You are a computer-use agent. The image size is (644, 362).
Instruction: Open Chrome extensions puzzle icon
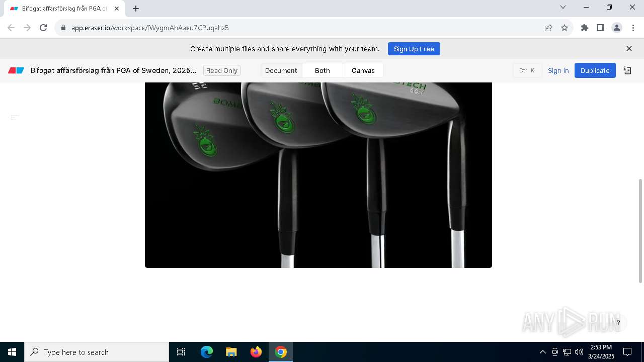tap(585, 28)
